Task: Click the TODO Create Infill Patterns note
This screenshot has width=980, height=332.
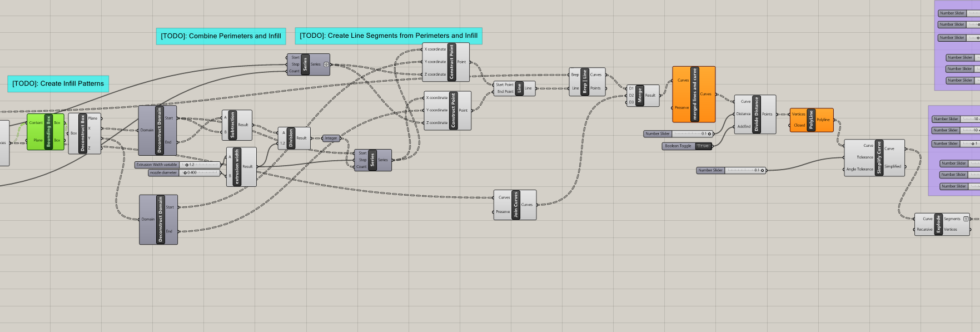Action: click(58, 83)
